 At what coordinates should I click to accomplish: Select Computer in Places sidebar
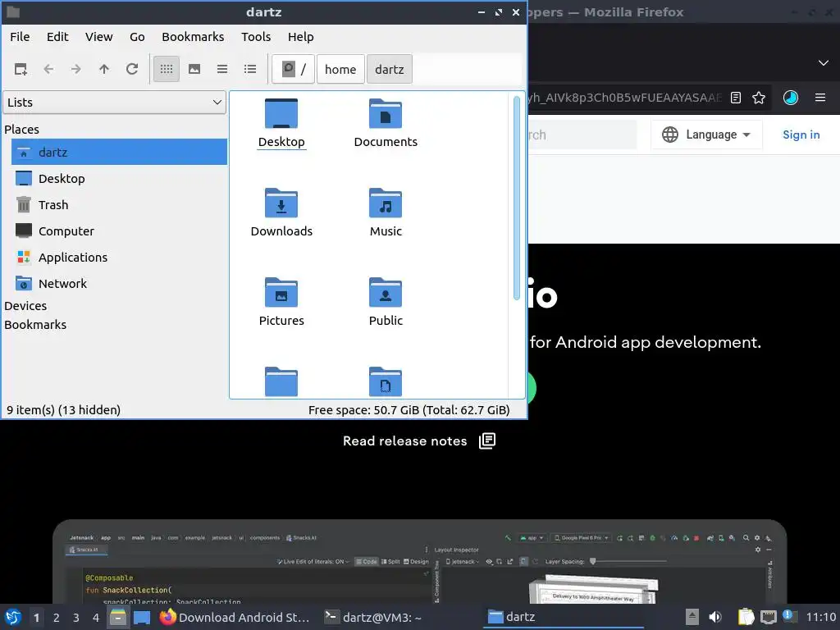[119, 231]
